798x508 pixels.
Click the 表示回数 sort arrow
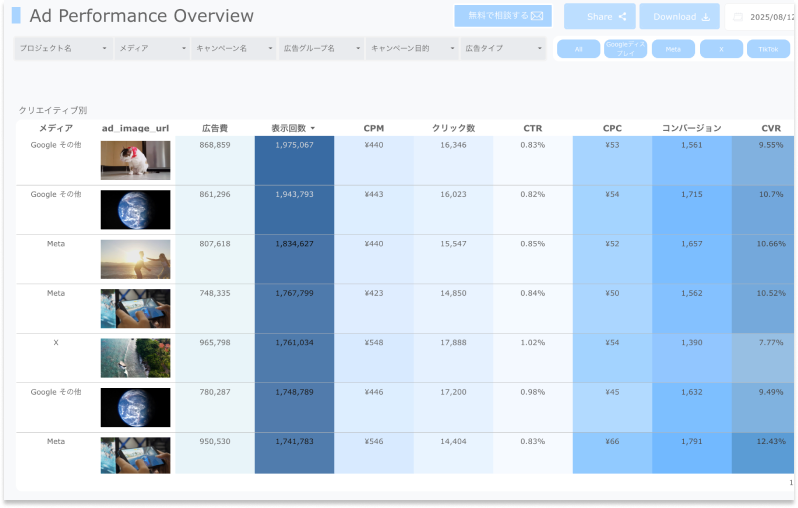(x=313, y=128)
